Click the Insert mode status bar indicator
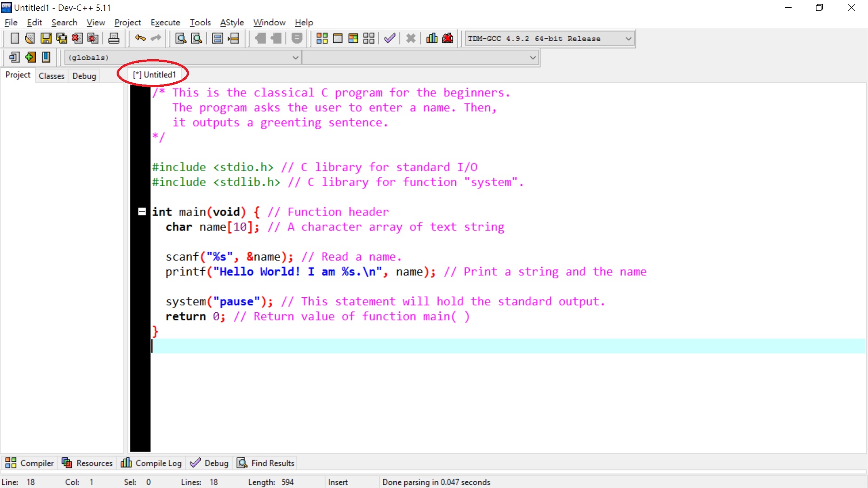This screenshot has width=868, height=488. point(338,482)
